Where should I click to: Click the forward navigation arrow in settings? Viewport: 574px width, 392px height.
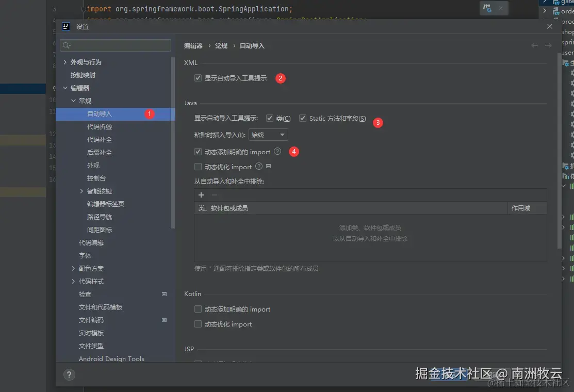(548, 45)
